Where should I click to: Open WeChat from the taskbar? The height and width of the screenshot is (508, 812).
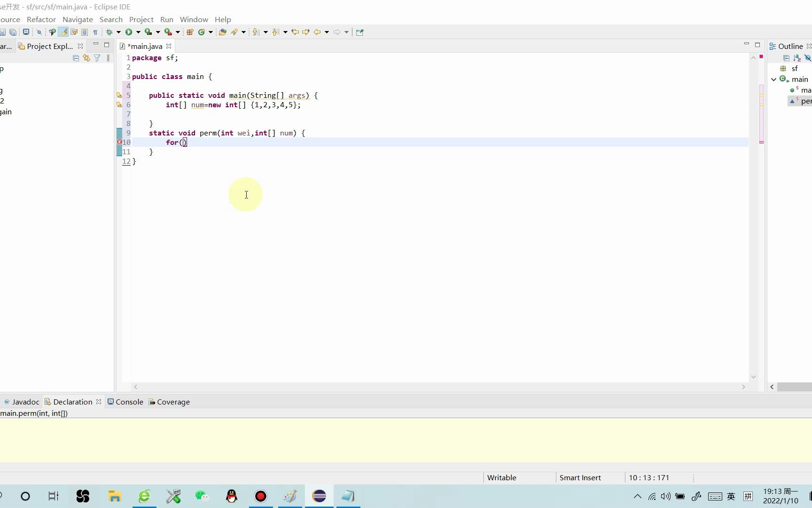pyautogui.click(x=202, y=496)
